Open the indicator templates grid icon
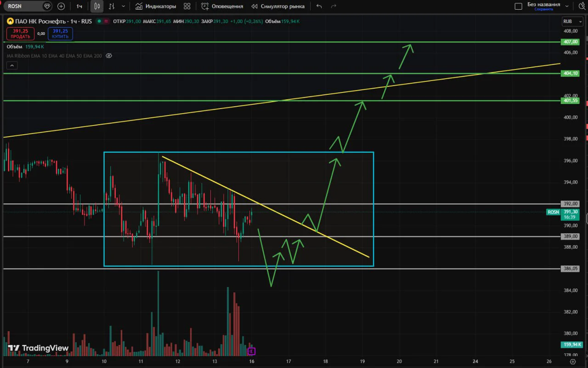Screen dimensions: 588x368 pyautogui.click(x=187, y=6)
